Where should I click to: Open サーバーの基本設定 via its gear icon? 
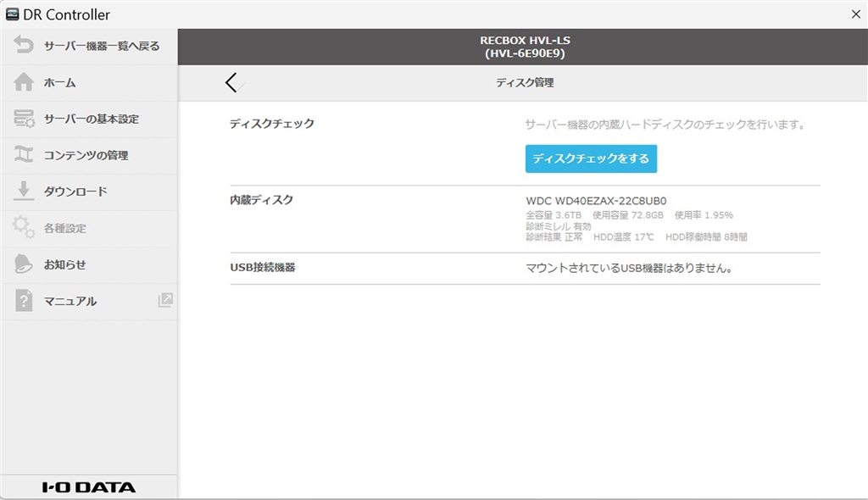click(25, 119)
